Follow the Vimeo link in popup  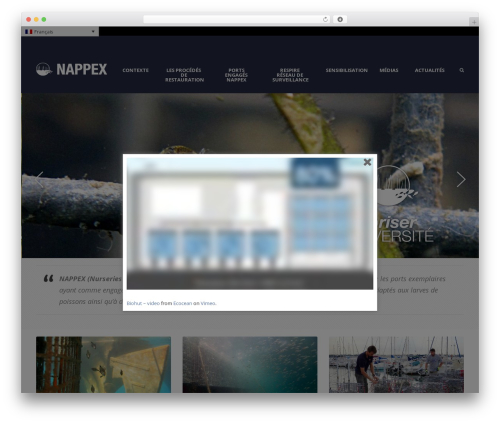point(208,303)
